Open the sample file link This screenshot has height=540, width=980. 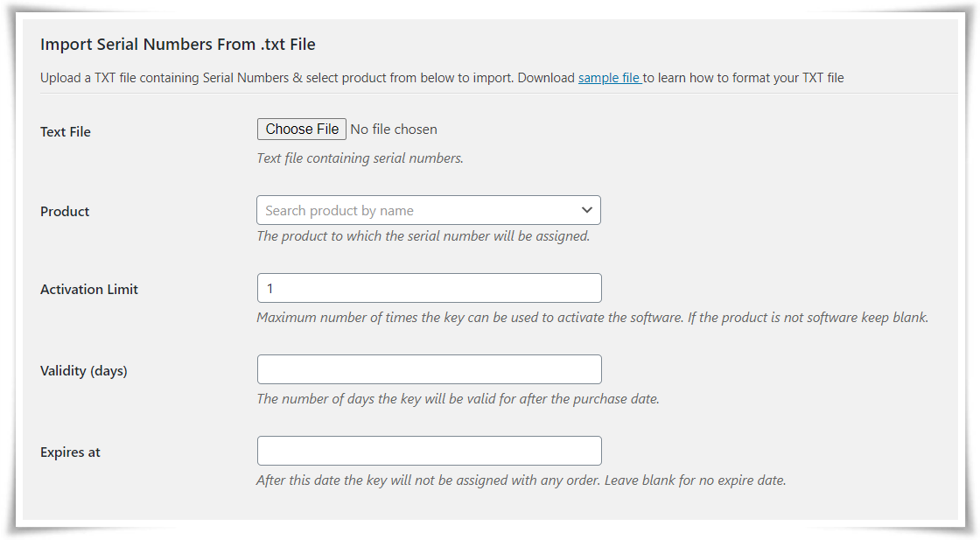pyautogui.click(x=609, y=78)
